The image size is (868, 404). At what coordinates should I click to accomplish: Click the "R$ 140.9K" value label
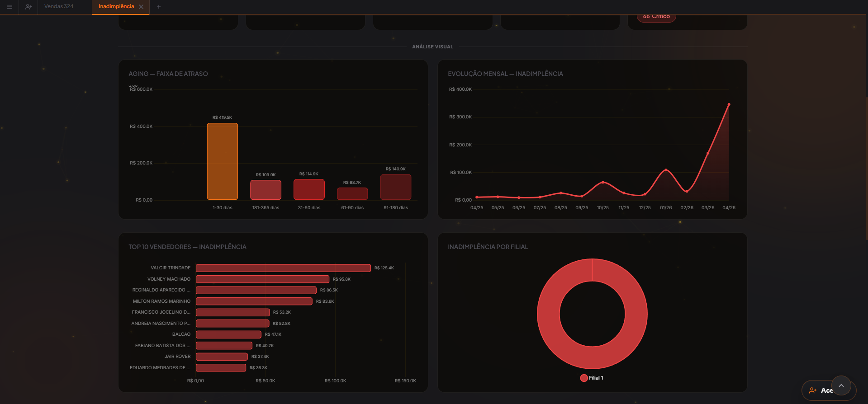point(396,169)
